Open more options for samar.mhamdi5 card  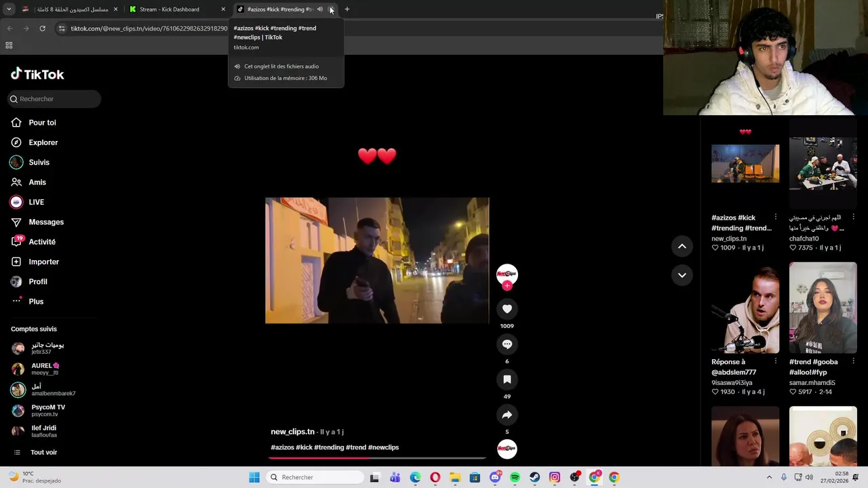coord(853,361)
